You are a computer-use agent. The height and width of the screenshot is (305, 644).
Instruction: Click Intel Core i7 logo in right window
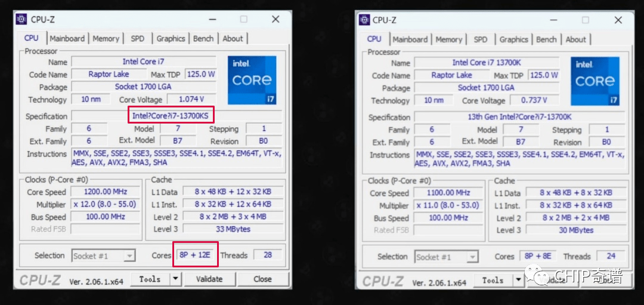pyautogui.click(x=595, y=81)
